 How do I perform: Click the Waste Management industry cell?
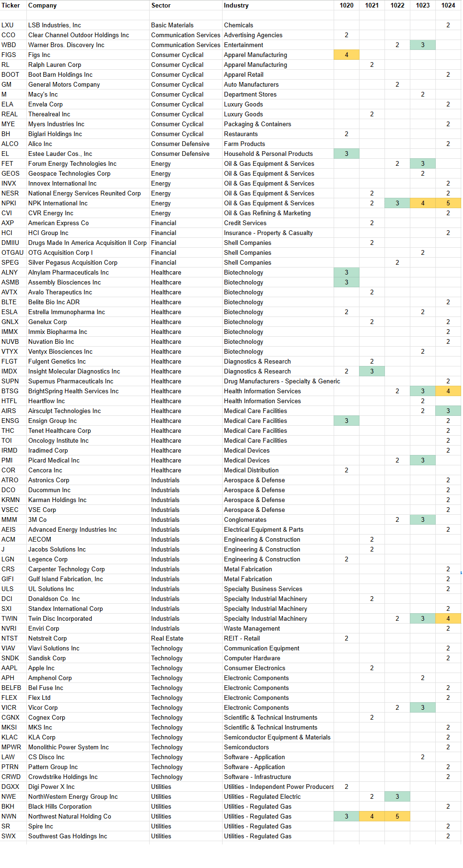(x=278, y=628)
